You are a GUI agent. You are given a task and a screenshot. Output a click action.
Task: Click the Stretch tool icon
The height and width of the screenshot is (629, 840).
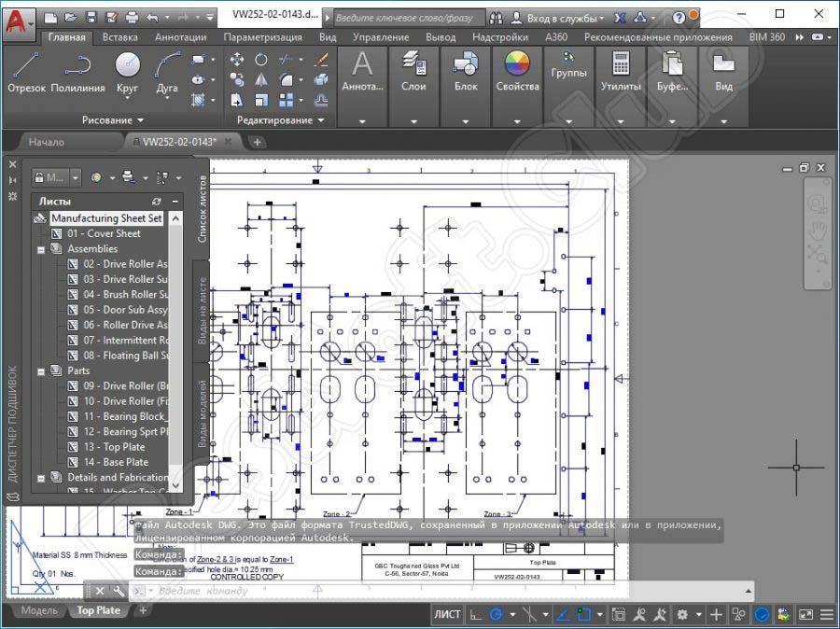[x=236, y=100]
